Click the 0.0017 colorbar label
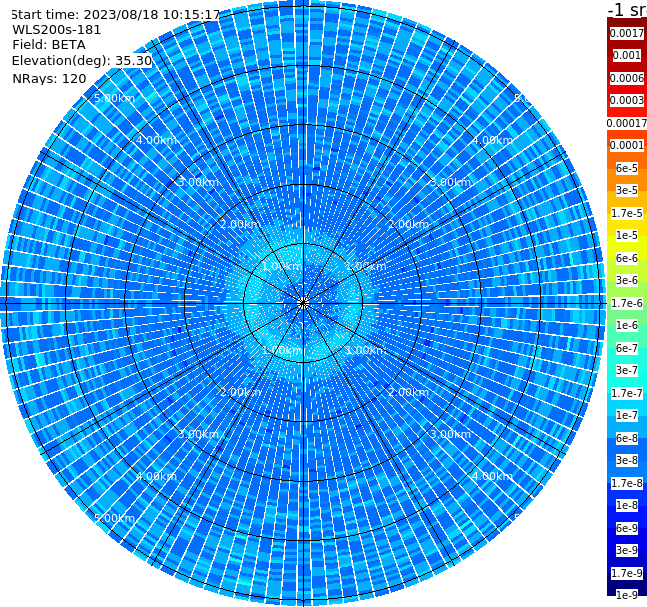The height and width of the screenshot is (607, 647). click(627, 33)
